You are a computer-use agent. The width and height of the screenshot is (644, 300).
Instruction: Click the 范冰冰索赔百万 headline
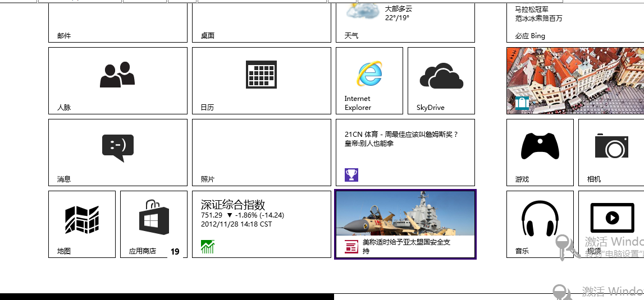[539, 19]
